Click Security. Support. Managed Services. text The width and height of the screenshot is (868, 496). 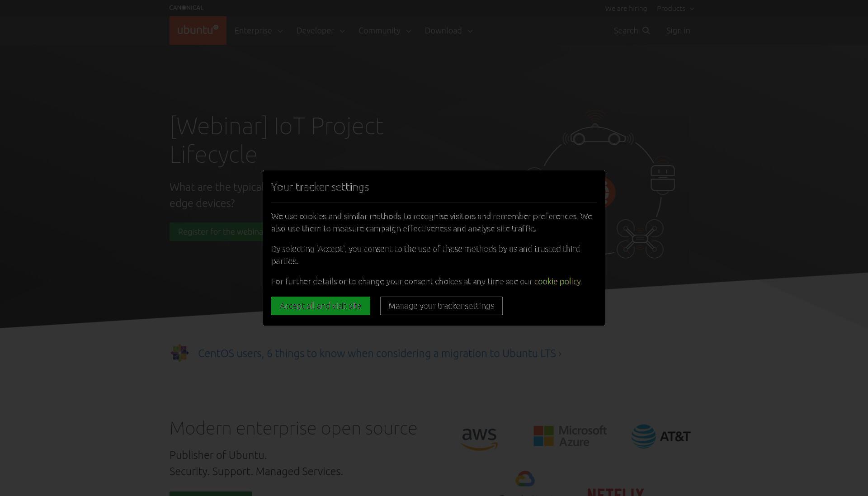pos(256,471)
